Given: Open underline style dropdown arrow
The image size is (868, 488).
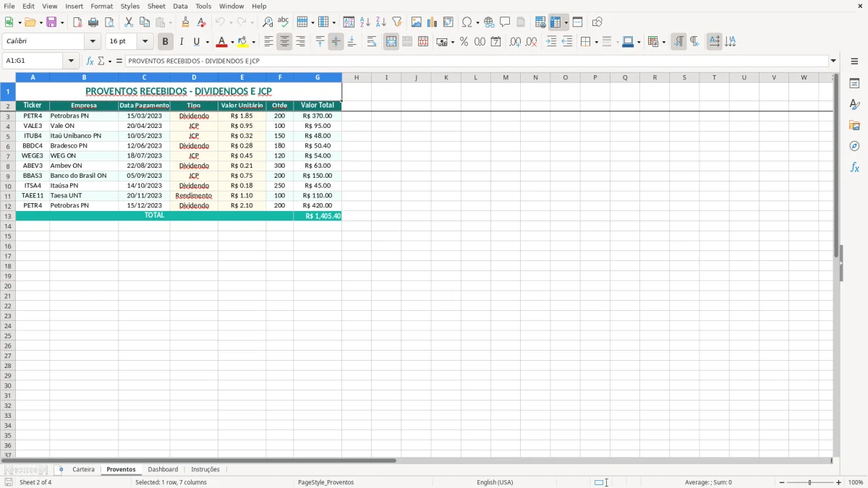Looking at the screenshot, I should 207,42.
